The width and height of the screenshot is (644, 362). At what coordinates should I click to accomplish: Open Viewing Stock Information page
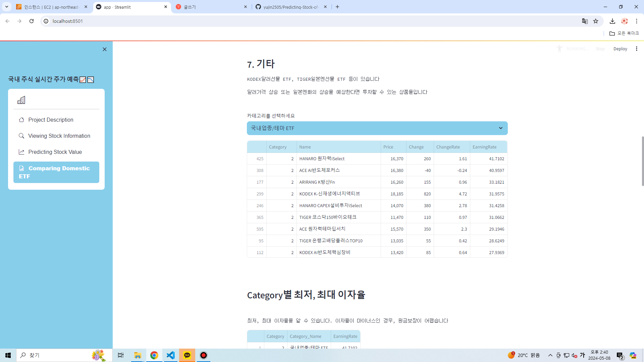(59, 136)
